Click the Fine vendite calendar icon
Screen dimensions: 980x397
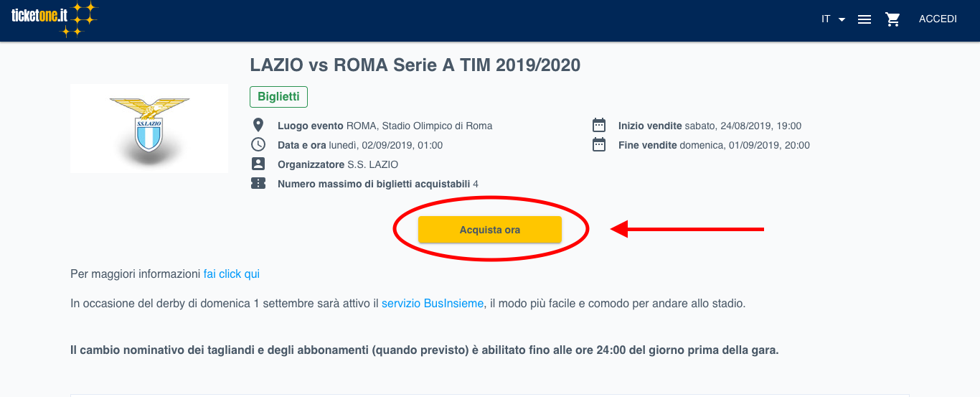coord(599,145)
